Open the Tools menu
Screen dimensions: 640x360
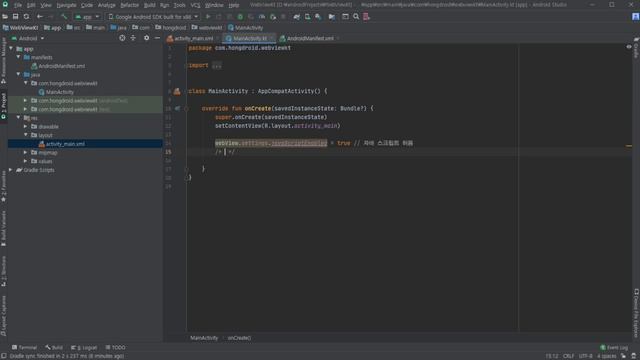(179, 5)
